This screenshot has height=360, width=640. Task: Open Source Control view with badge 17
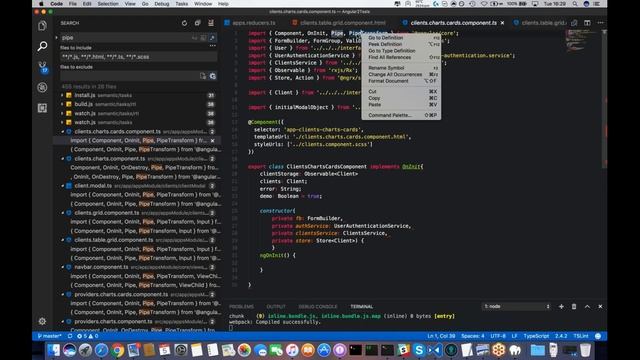pos(42,67)
